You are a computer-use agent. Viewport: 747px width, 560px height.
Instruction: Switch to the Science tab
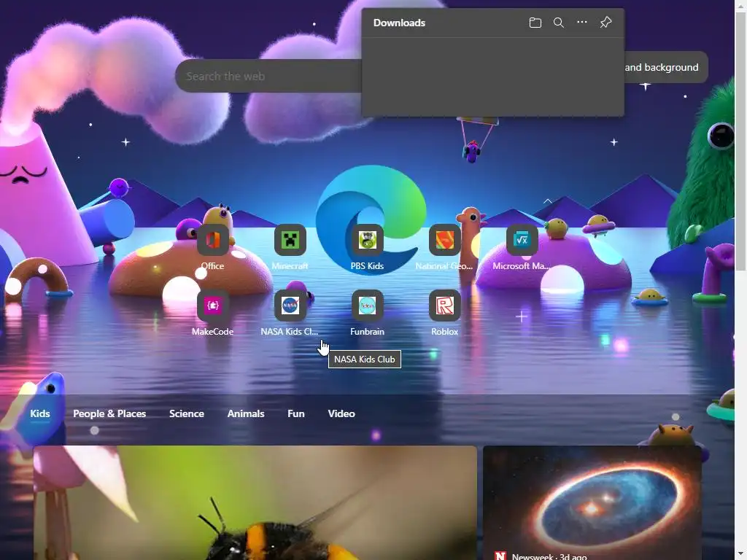[x=187, y=413]
